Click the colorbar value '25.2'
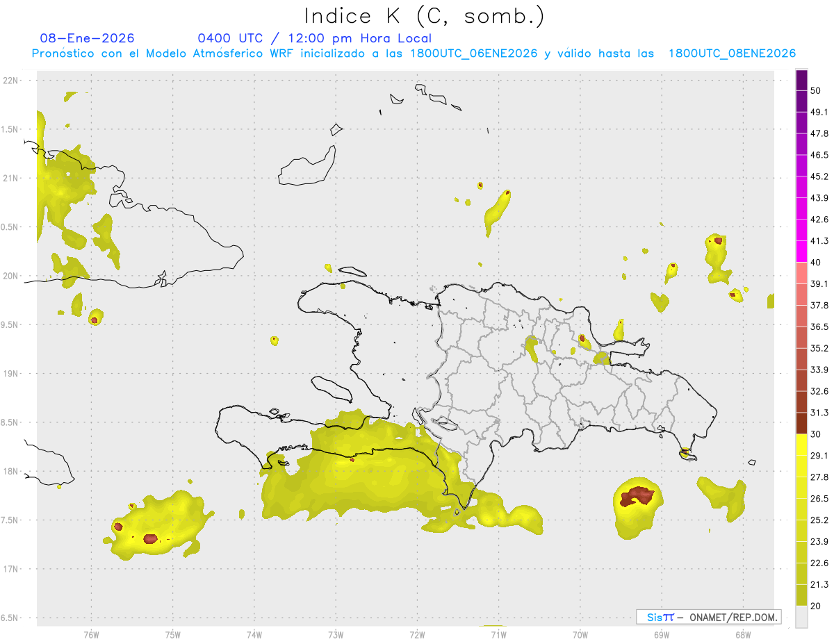Image resolution: width=834 pixels, height=644 pixels. 819,520
